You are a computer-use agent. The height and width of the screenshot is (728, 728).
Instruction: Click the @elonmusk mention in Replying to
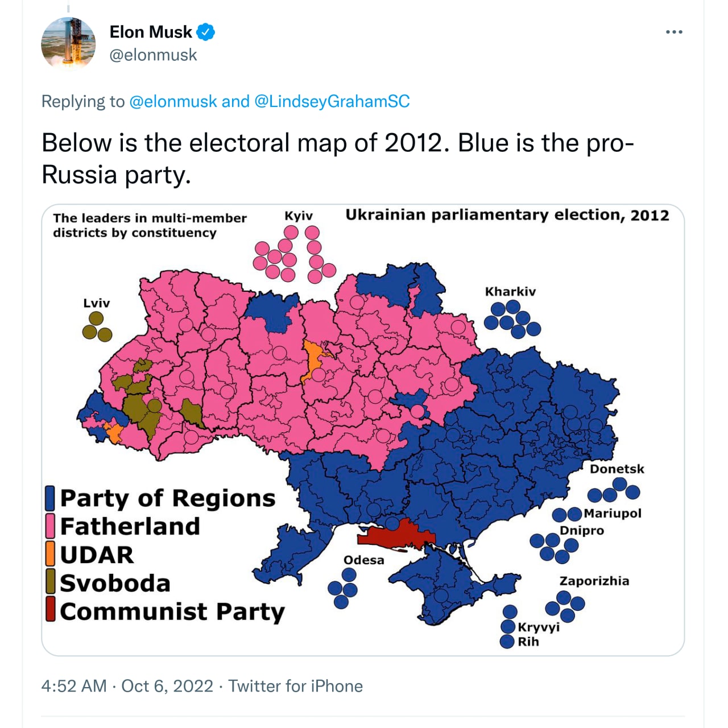click(173, 101)
